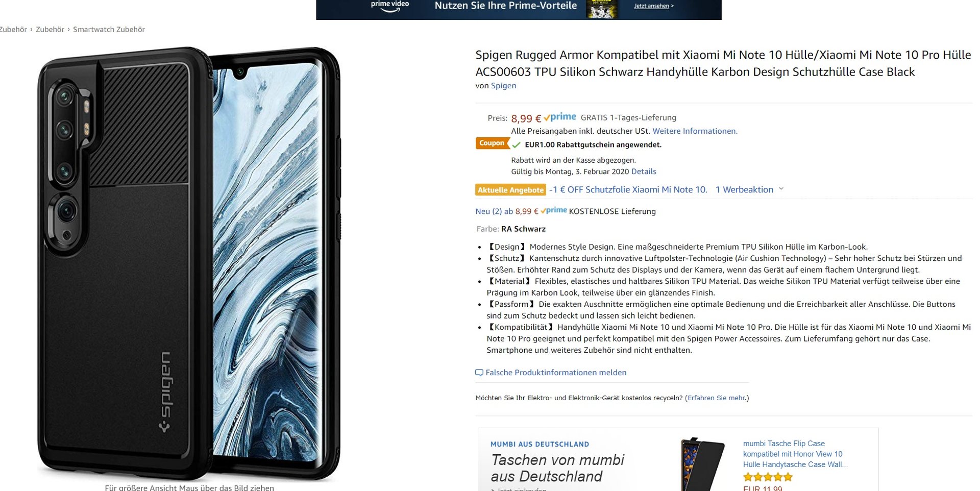Open Weitere Informationen about prices
The image size is (980, 491).
(x=695, y=131)
